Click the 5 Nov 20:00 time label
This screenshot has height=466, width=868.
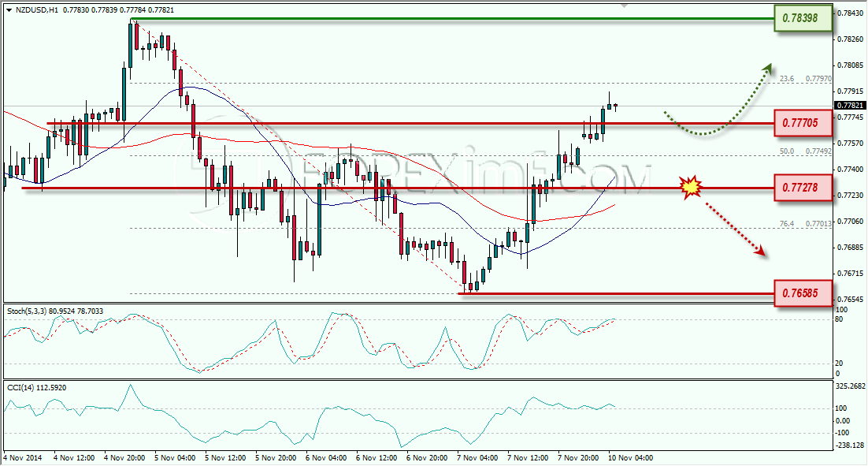tap(276, 457)
